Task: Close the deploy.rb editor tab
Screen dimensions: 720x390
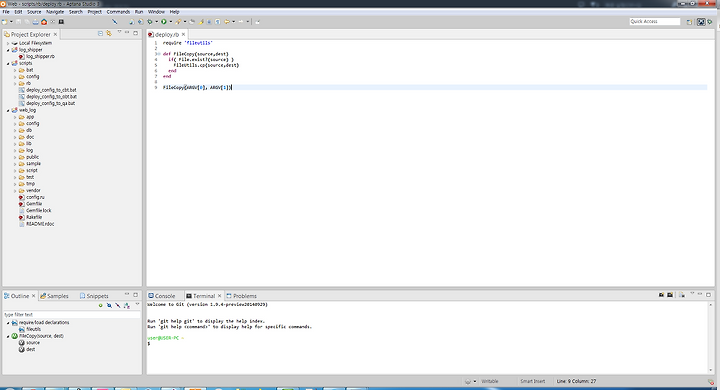Action: pos(183,34)
